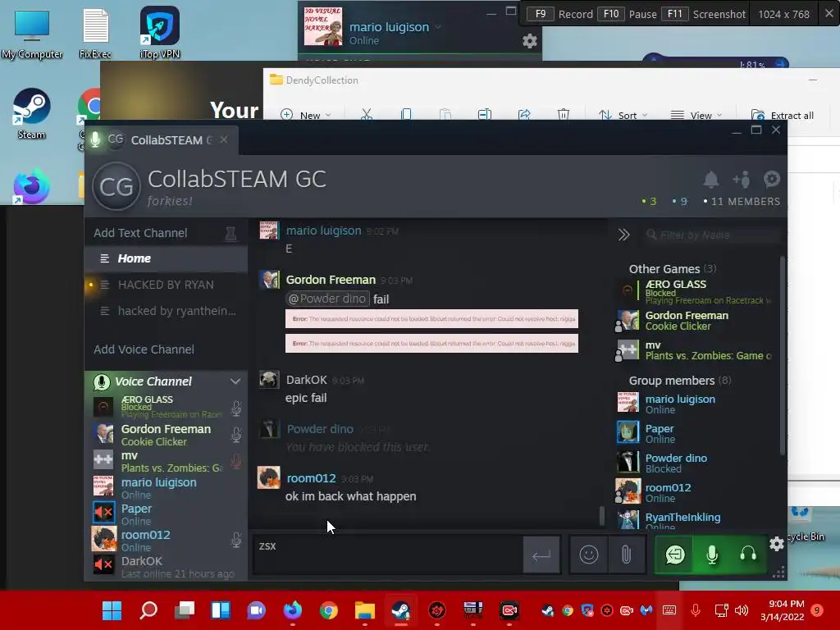Open Steam icon on taskbar

(x=400, y=610)
